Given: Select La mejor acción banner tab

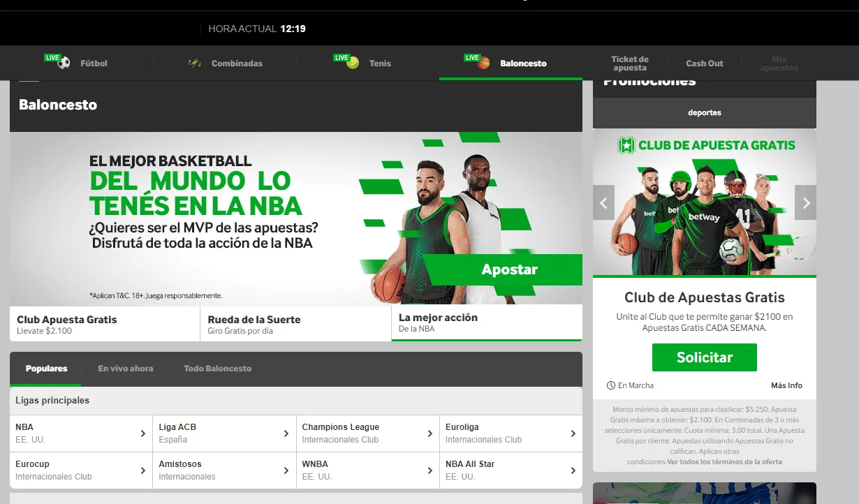Looking at the screenshot, I should [x=487, y=323].
